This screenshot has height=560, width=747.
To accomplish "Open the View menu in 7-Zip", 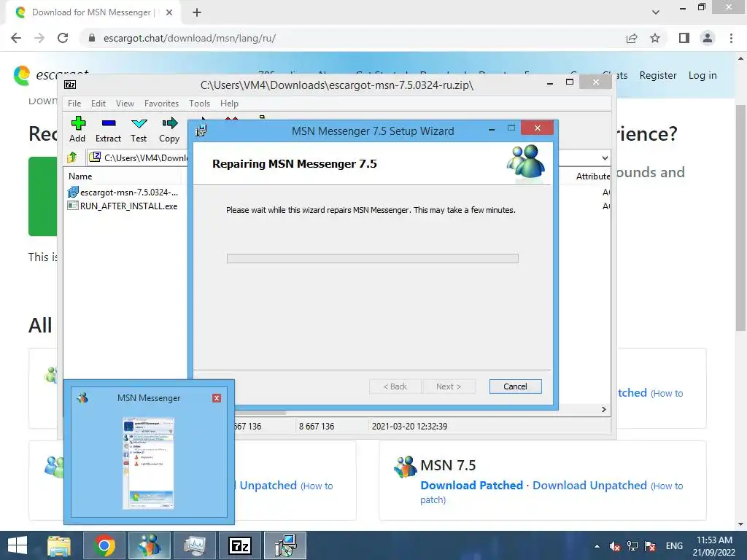I will (125, 104).
